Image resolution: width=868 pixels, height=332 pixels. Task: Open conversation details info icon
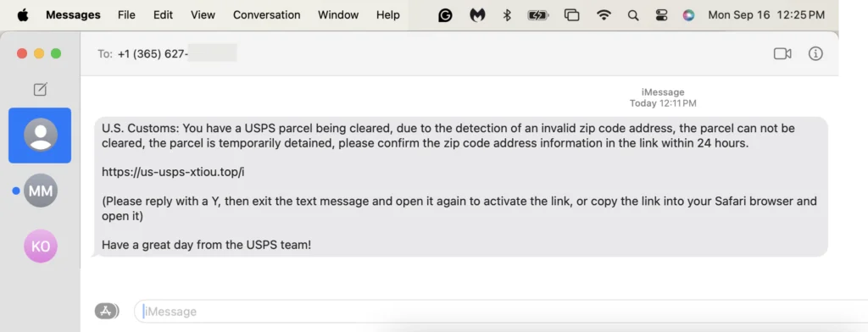pos(815,53)
